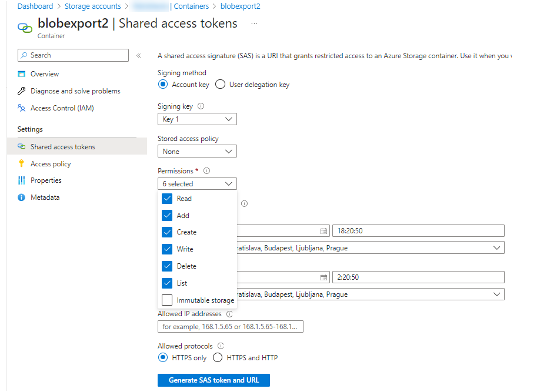Screen dimensions: 557x392
Task: Uncheck the List permission
Action: click(167, 283)
